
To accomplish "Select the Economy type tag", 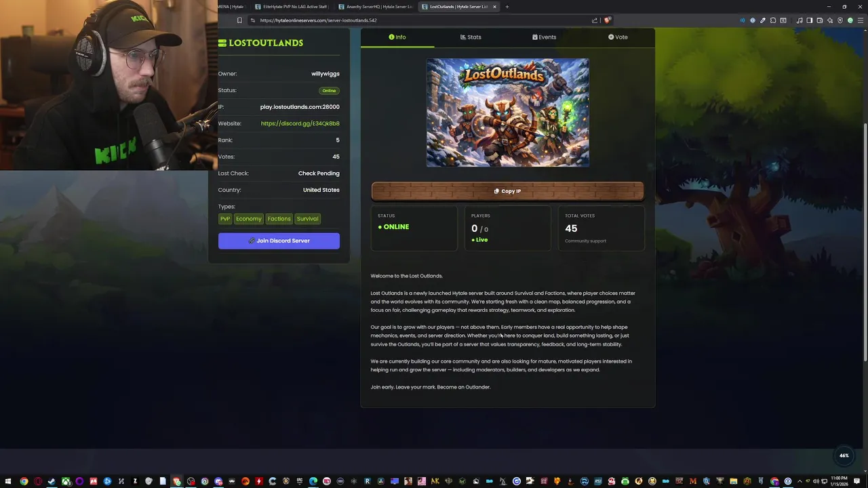I will coord(249,219).
